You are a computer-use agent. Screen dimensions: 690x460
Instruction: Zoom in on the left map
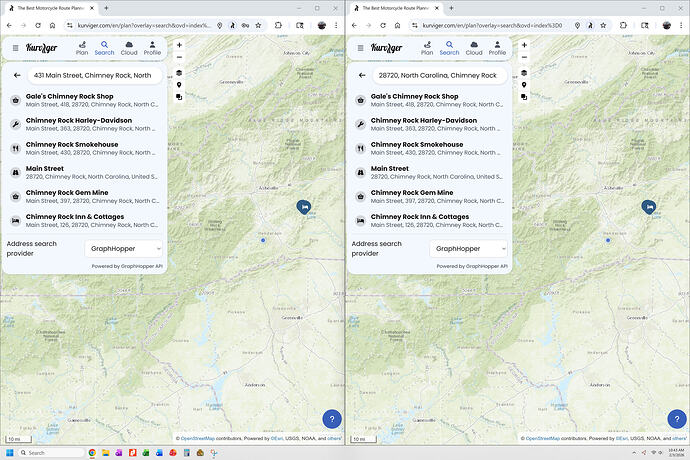[179, 45]
